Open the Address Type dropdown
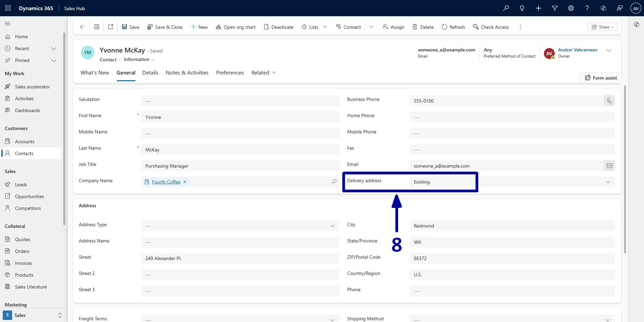The height and width of the screenshot is (322, 644). tap(332, 226)
